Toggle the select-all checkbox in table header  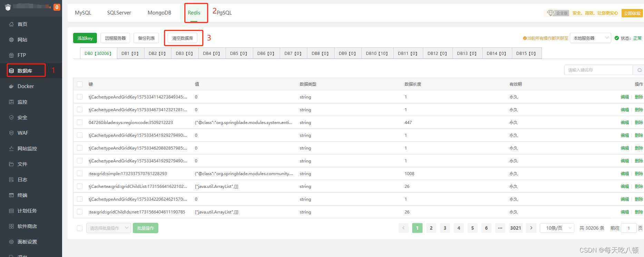tap(80, 84)
